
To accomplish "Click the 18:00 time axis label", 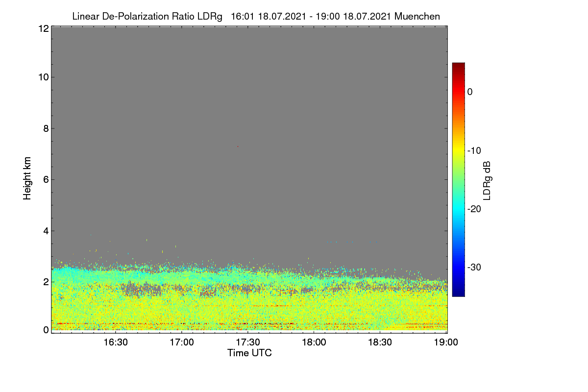I will (314, 342).
